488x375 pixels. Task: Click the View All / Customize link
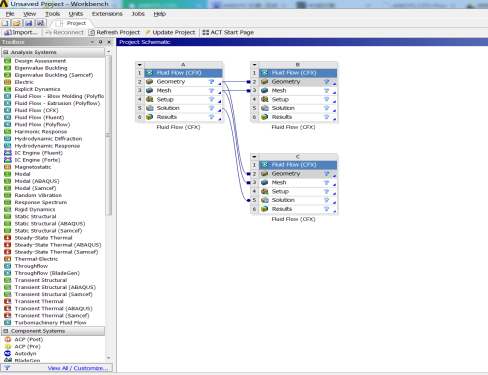(78, 368)
